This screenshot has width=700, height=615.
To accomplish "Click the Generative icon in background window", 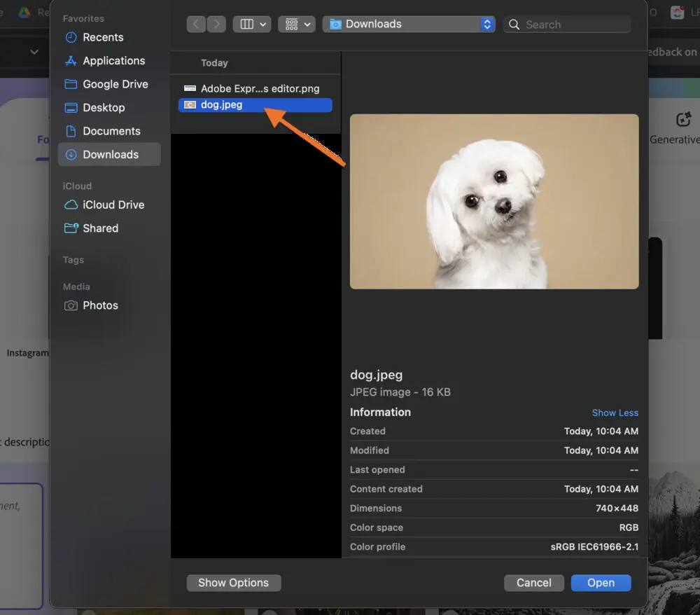I will pyautogui.click(x=683, y=120).
